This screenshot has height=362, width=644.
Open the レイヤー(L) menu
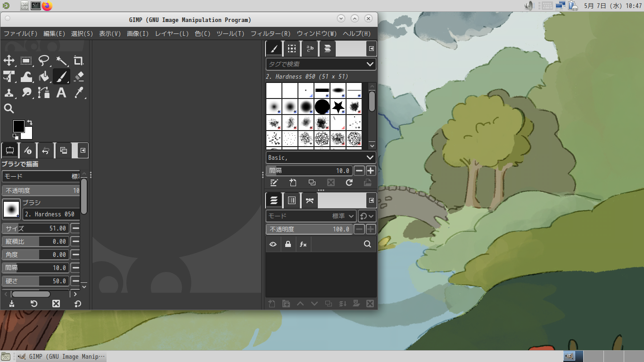[172, 33]
